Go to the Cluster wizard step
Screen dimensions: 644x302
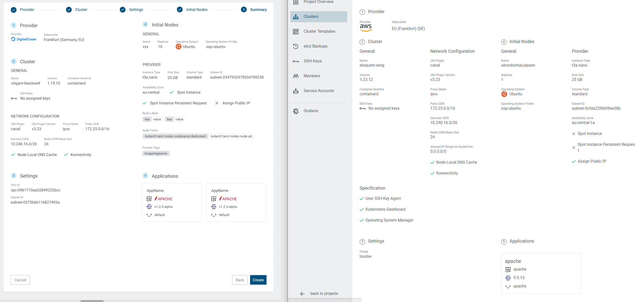77,10
